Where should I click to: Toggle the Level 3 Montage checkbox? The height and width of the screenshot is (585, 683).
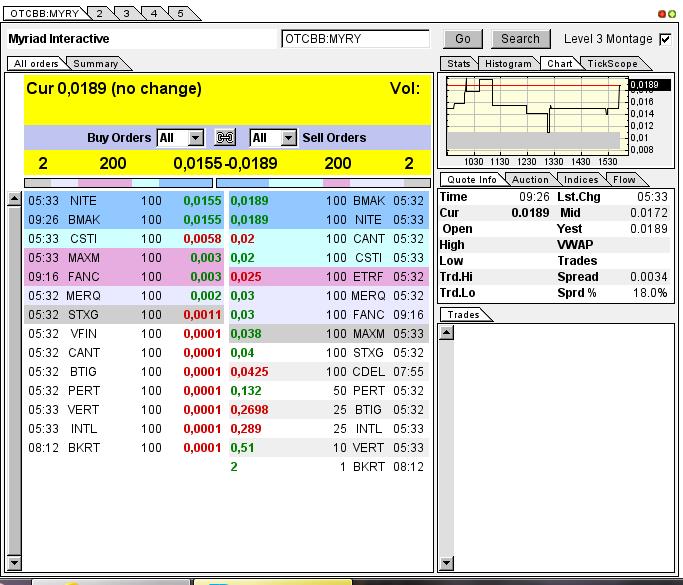(665, 39)
